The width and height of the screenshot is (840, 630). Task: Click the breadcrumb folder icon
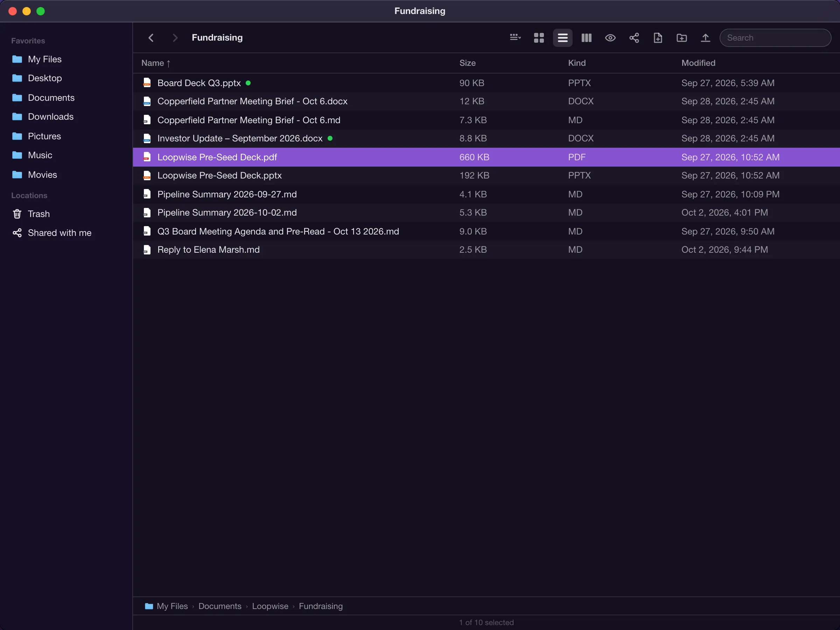pos(149,606)
